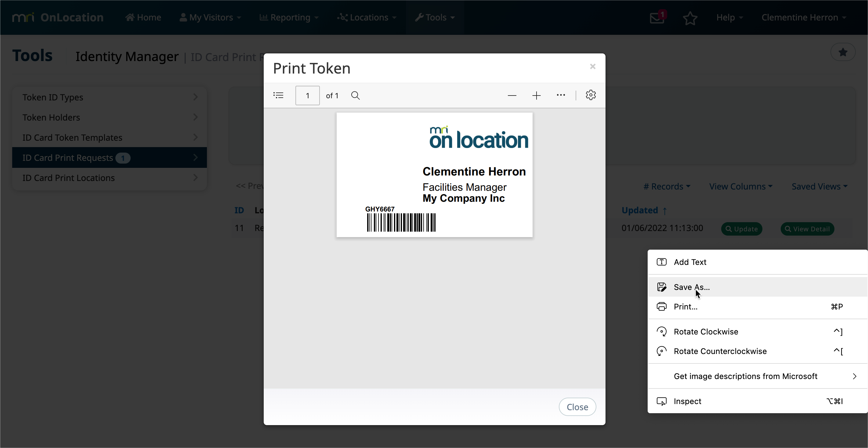This screenshot has height=448, width=868.
Task: Open the PDF more options ellipsis
Action: tap(561, 95)
